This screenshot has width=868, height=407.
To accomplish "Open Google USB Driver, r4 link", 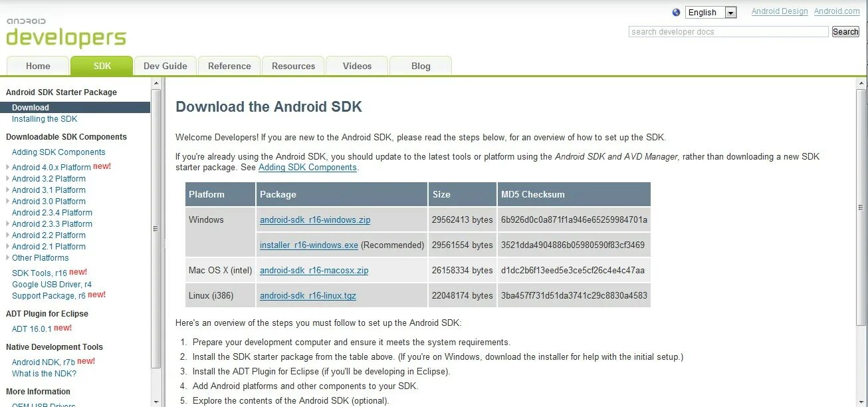I will pyautogui.click(x=52, y=285).
